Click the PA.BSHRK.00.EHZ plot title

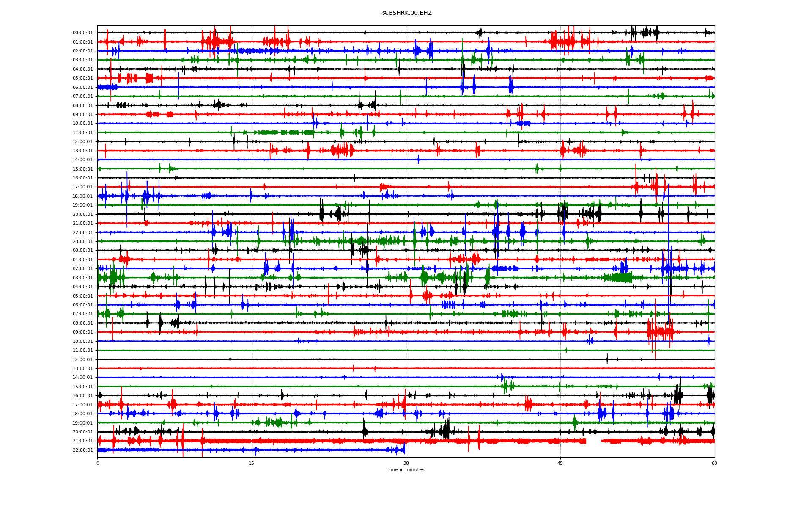406,13
